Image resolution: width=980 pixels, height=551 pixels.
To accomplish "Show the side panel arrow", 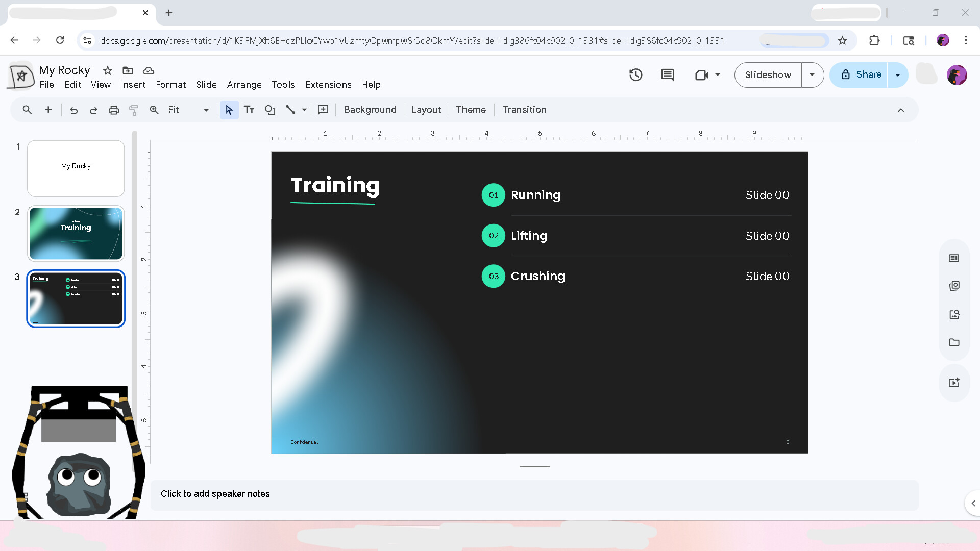I will pos(973,503).
